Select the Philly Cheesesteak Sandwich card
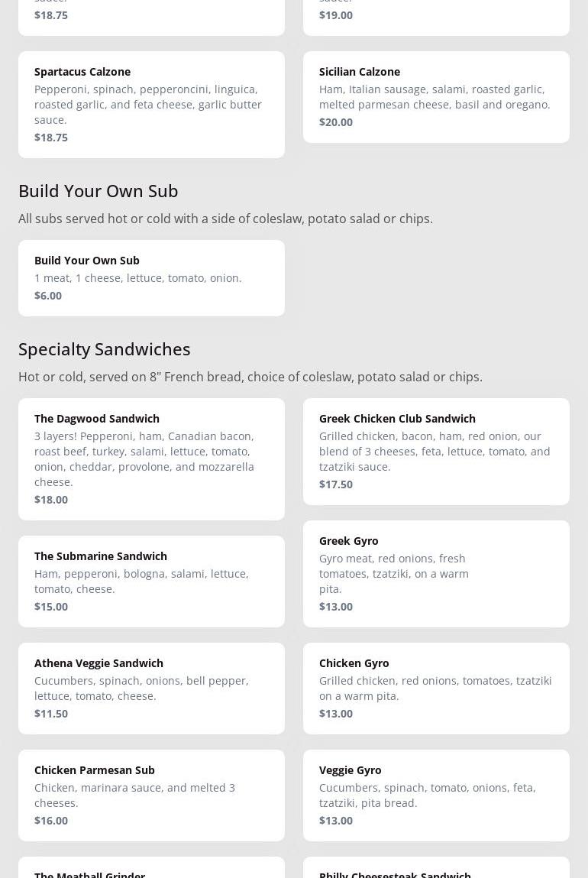The image size is (588, 878). pyautogui.click(x=436, y=870)
